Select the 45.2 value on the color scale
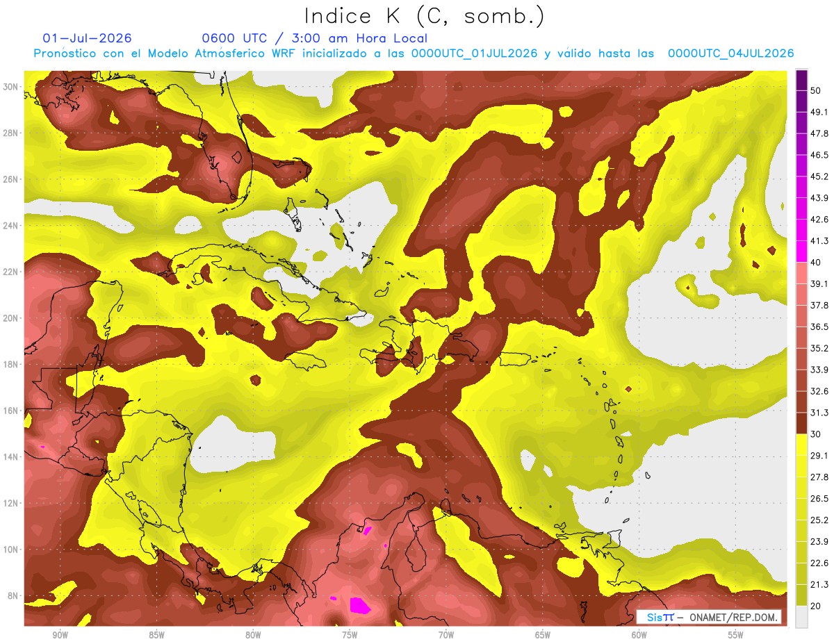Screen dimensions: 834x644 click(819, 176)
